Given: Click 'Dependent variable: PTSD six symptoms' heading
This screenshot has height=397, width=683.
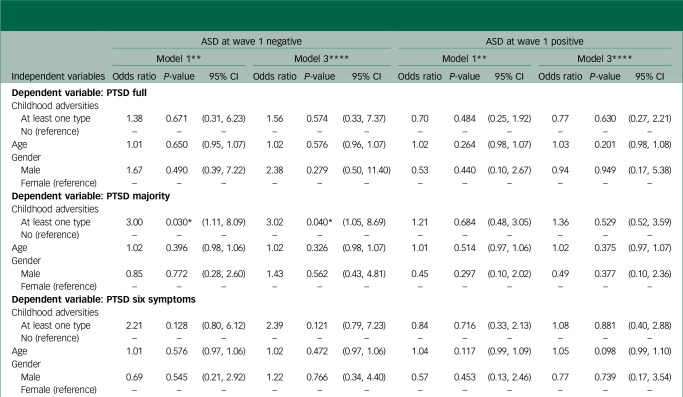Looking at the screenshot, I should [x=103, y=299].
